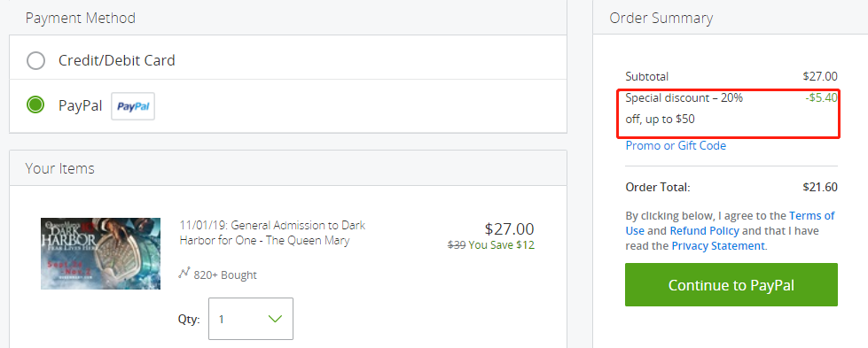Click the Payment Method section header

pyautogui.click(x=81, y=18)
